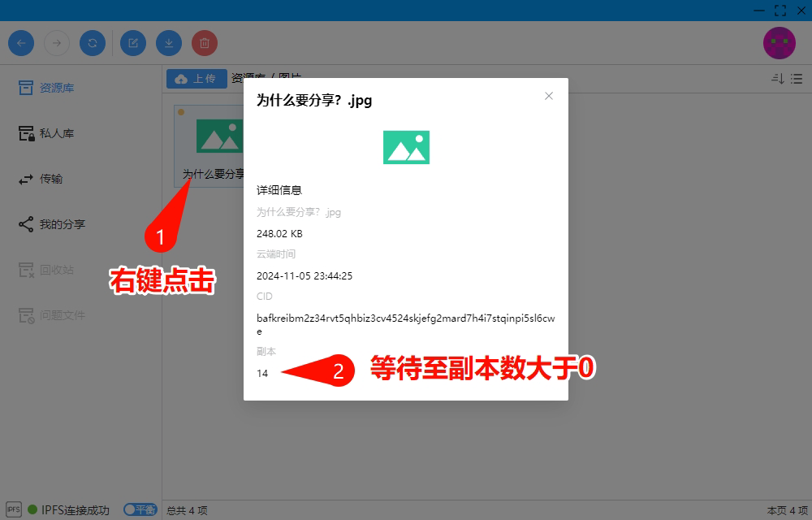
Task: Click the timestamp 2024-11-05 23:44:25
Action: click(304, 276)
